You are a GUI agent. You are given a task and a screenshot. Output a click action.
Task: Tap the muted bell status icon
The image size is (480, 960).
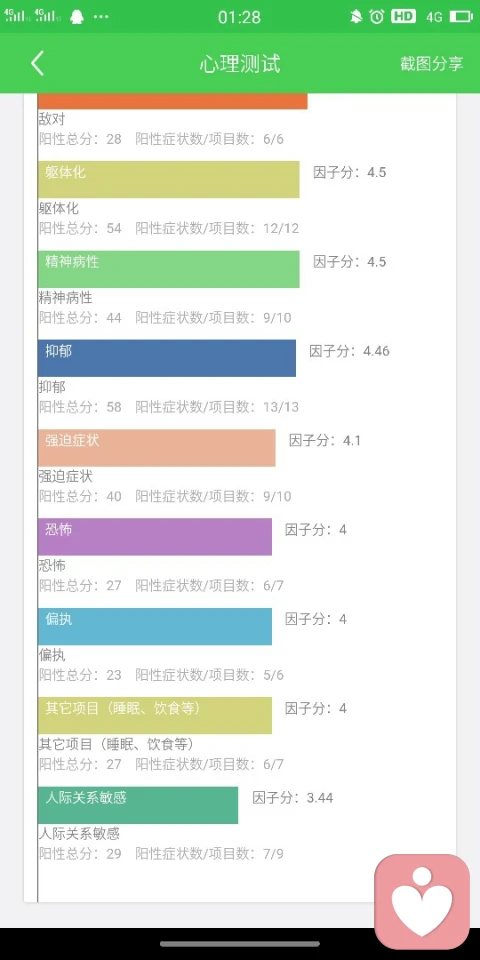click(x=356, y=17)
